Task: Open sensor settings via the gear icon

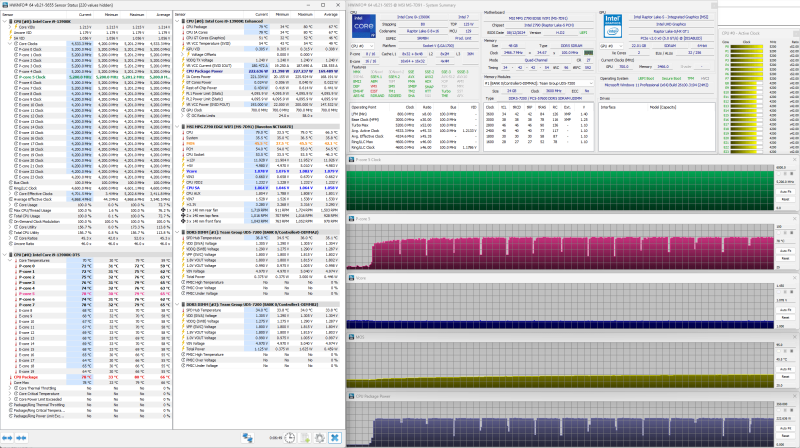Action: [x=319, y=438]
